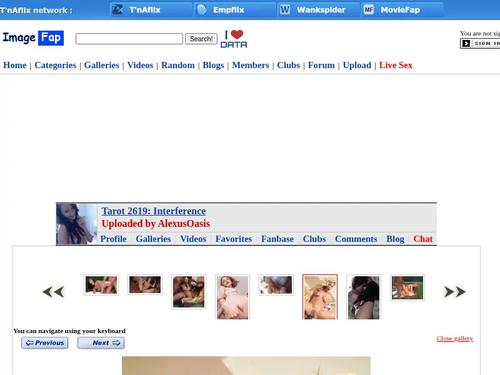Open the Tarot 2619: Interference gallery title link
The width and height of the screenshot is (500, 375).
(154, 211)
